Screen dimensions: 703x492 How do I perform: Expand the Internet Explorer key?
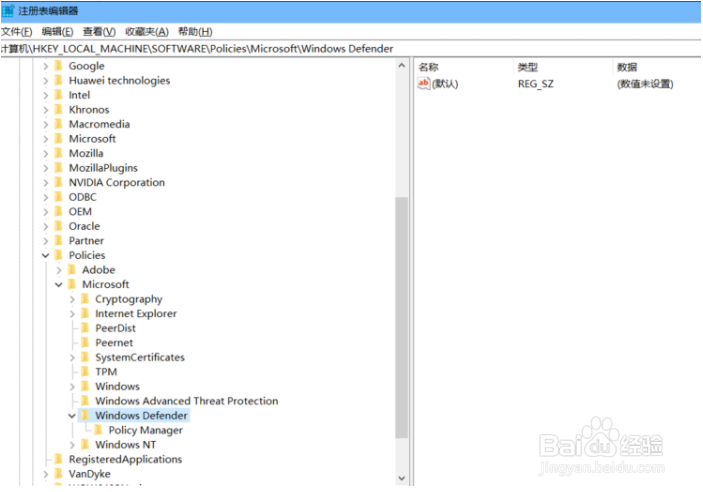click(x=72, y=314)
